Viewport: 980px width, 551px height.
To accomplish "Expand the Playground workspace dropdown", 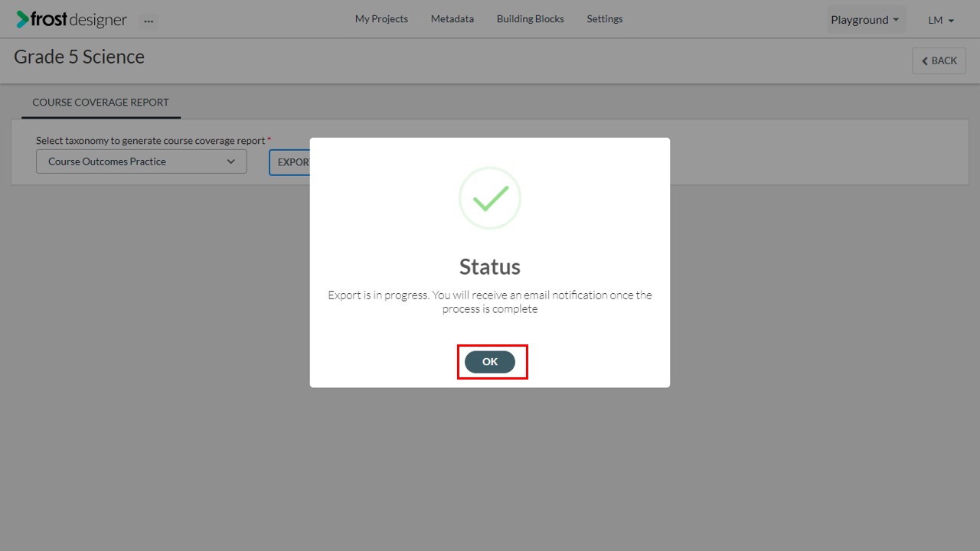I will click(866, 20).
